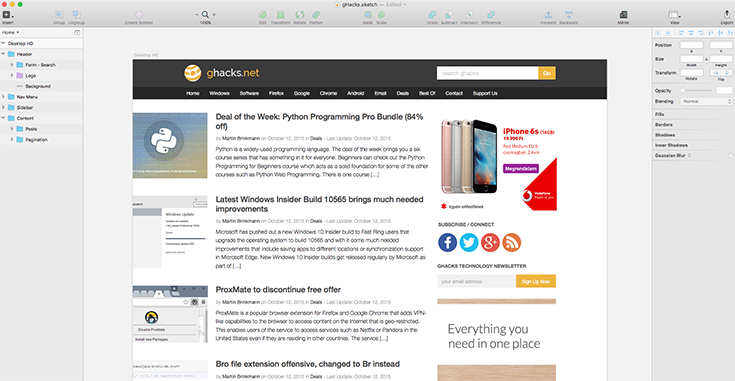Click the Go search button
735x381 pixels.
547,73
